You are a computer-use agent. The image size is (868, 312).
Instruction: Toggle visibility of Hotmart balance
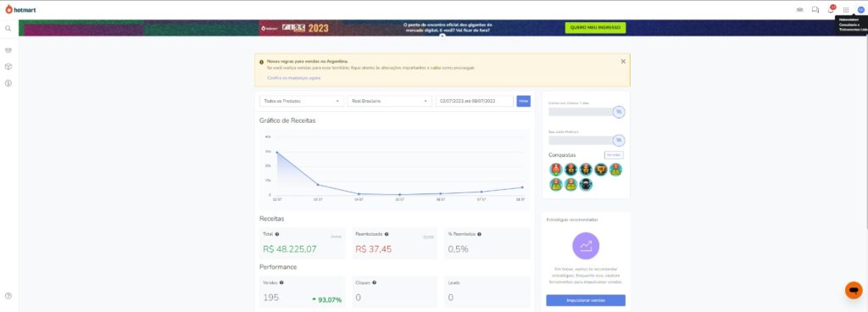pyautogui.click(x=619, y=140)
